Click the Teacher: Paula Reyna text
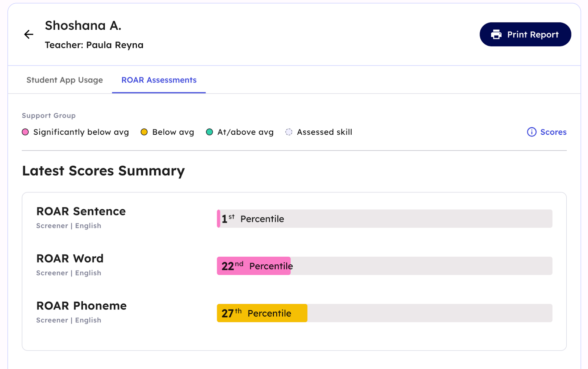The width and height of the screenshot is (588, 369). point(94,45)
